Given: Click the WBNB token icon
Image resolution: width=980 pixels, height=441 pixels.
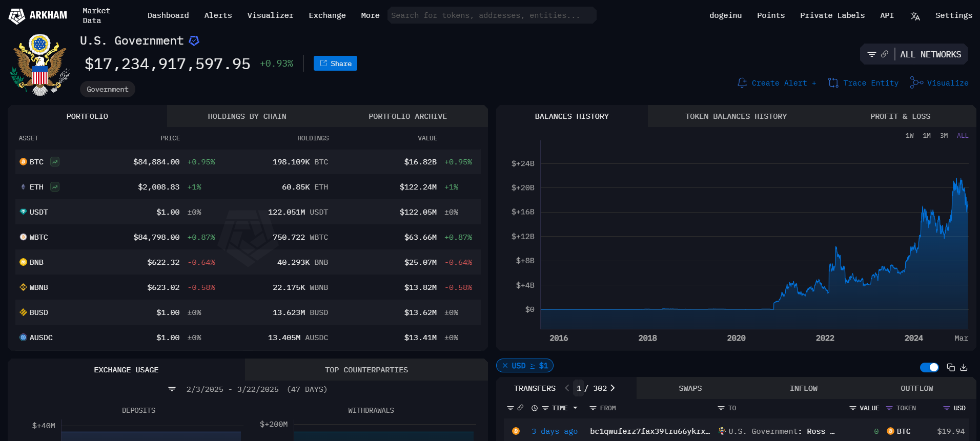Looking at the screenshot, I should tap(23, 287).
